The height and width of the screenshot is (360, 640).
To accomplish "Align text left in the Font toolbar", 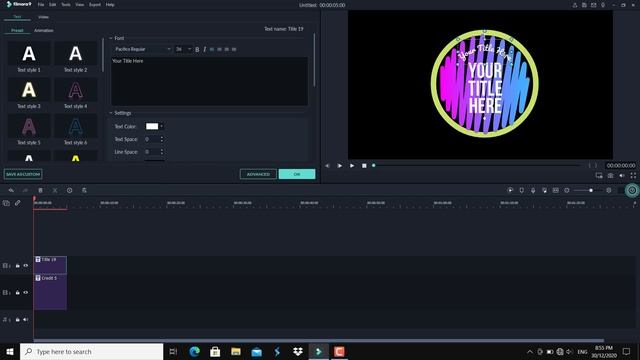I will [212, 49].
